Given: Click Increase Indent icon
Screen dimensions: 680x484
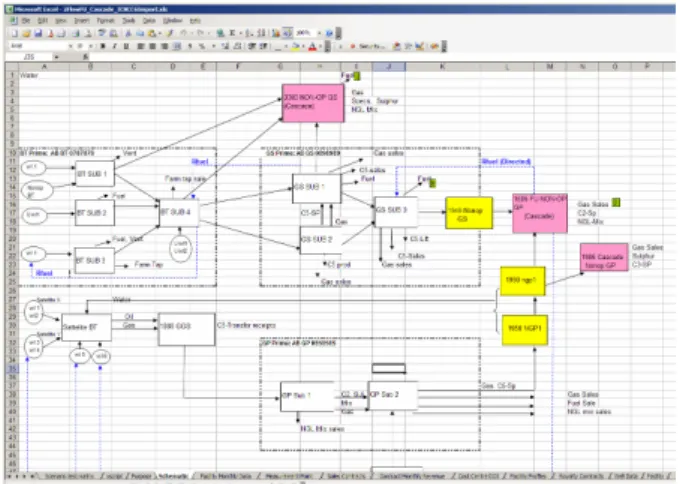Looking at the screenshot, I should click(x=263, y=46).
